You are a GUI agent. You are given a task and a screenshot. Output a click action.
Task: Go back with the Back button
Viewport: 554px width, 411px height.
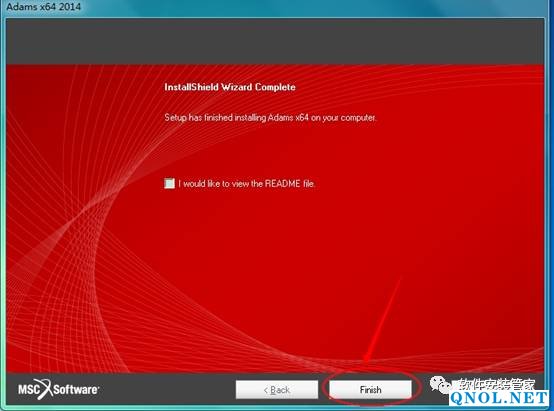coord(277,389)
